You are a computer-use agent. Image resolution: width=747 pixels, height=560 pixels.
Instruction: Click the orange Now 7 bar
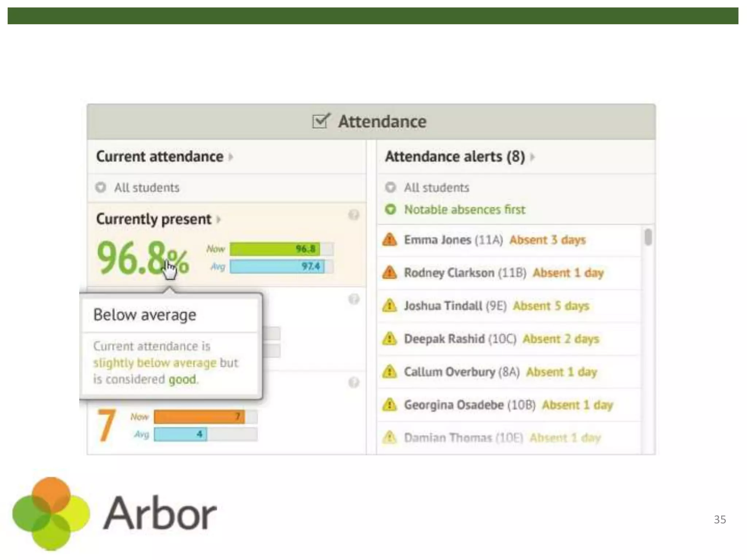(x=199, y=417)
